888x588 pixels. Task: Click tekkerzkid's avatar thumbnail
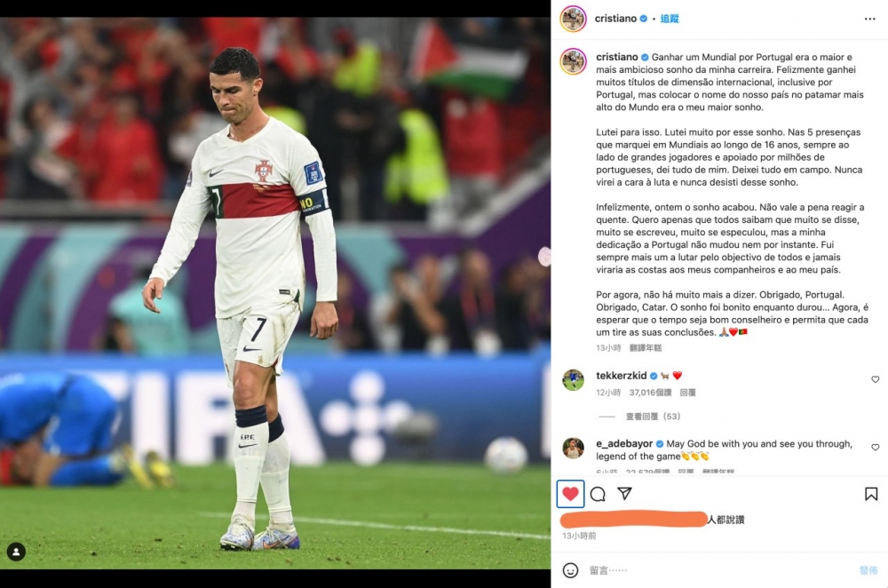[x=573, y=380]
